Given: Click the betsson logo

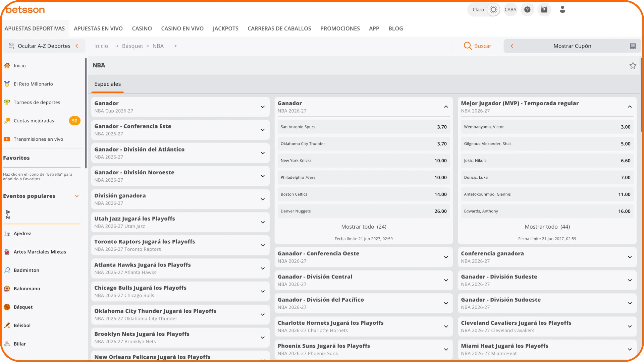Looking at the screenshot, I should coord(25,10).
